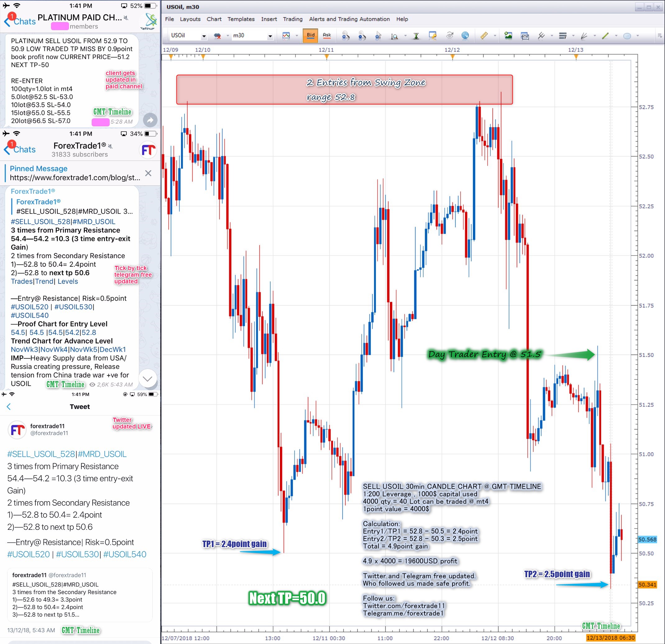Click the vertical autoscale icon
The height and width of the screenshot is (644, 665).
[416, 36]
